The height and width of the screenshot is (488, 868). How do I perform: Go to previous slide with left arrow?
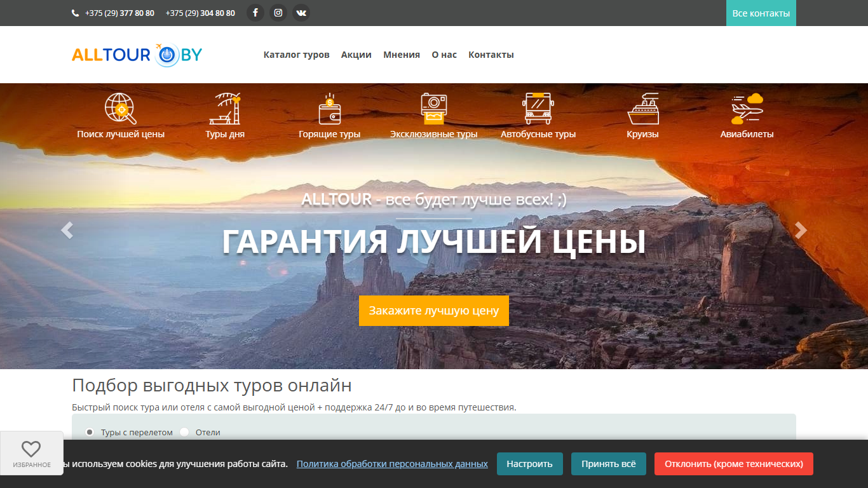[x=67, y=230]
